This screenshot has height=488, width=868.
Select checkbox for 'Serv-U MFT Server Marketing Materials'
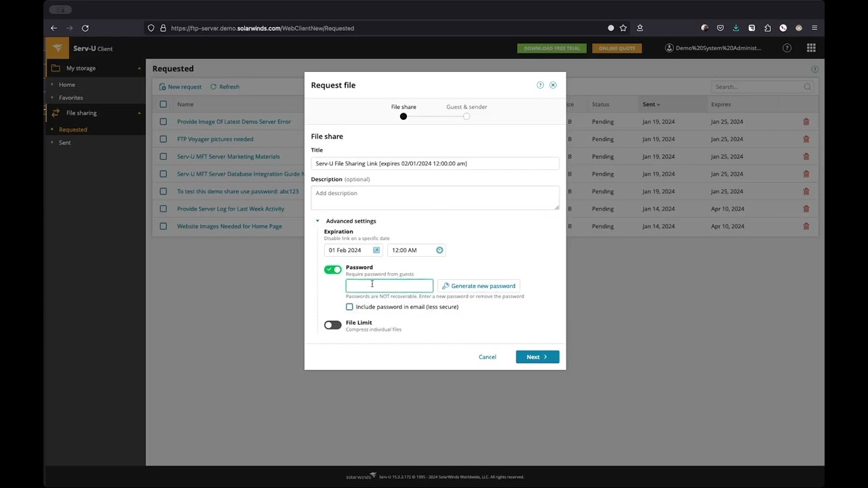point(163,157)
